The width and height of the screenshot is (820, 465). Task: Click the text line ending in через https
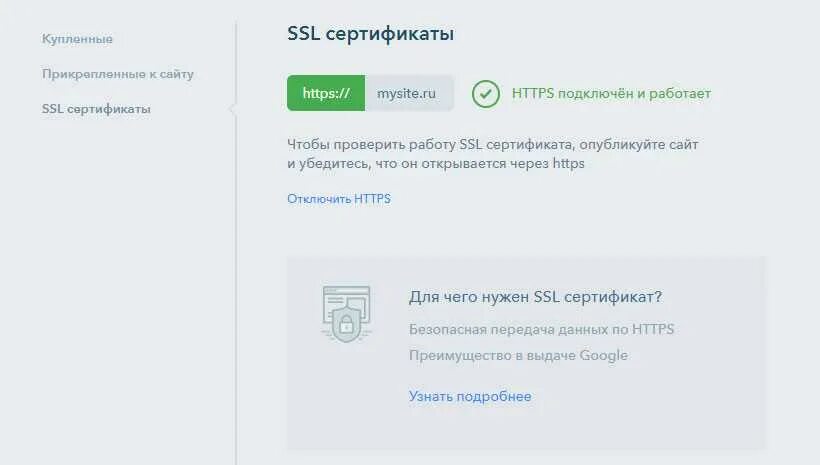point(435,163)
